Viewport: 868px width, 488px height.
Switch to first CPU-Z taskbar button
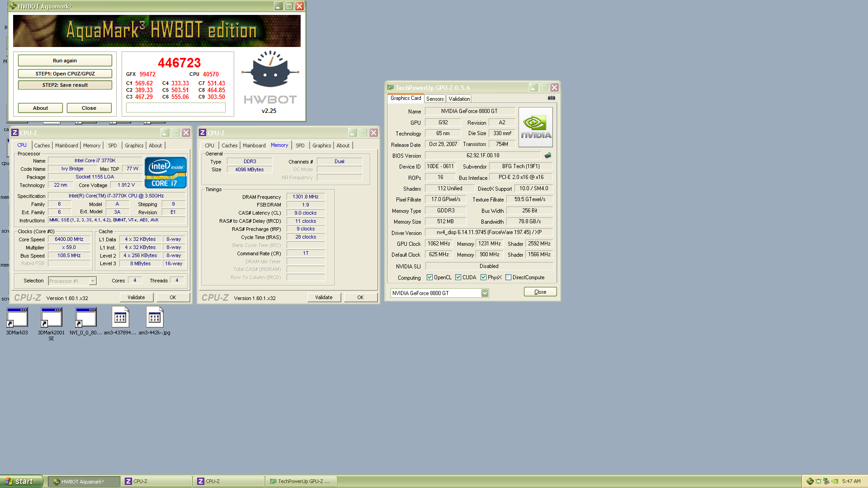pos(156,482)
